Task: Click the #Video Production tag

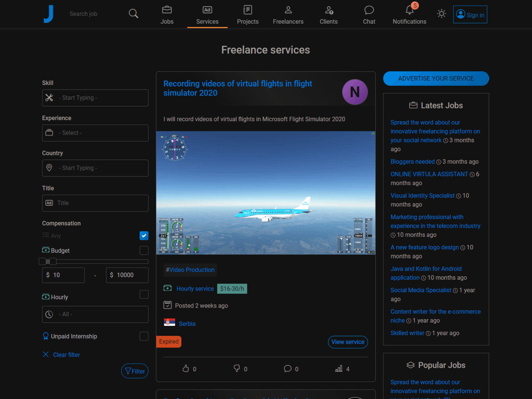Action: tap(190, 270)
